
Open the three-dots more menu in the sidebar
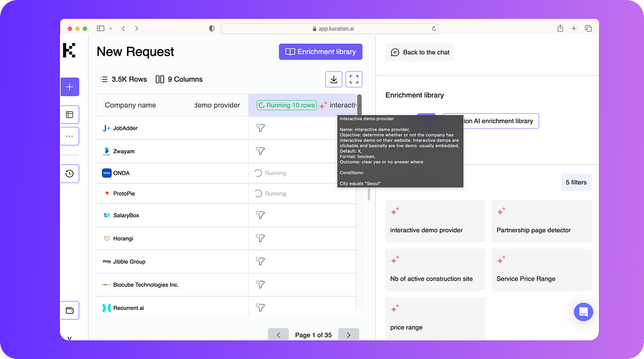(x=70, y=136)
